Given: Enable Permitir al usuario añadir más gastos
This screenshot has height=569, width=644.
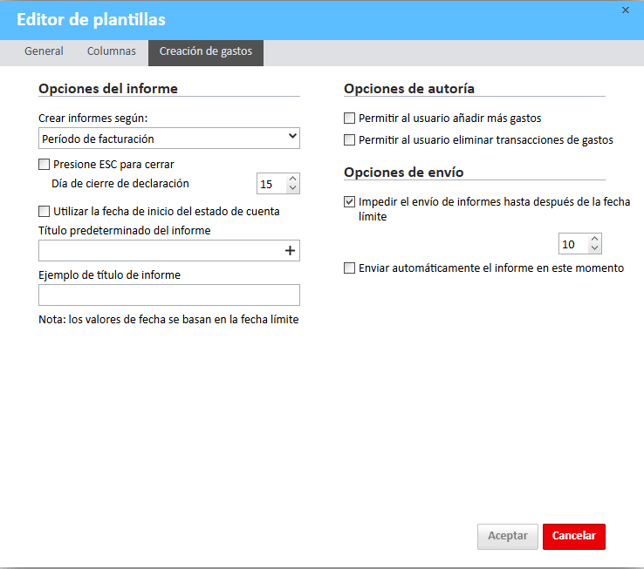Looking at the screenshot, I should click(349, 118).
